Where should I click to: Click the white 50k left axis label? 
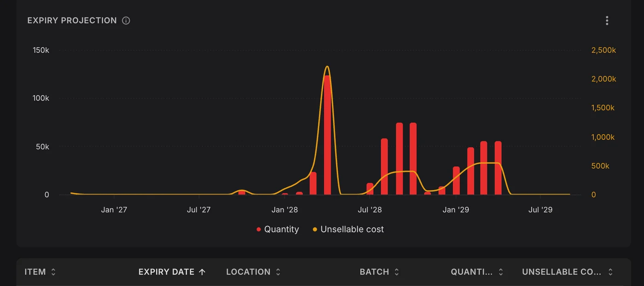click(x=43, y=146)
